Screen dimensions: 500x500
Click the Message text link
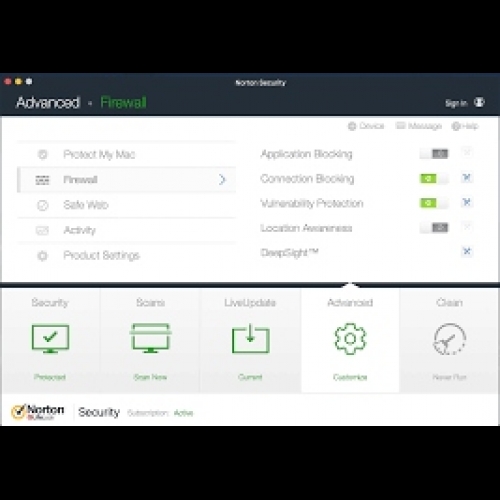point(425,126)
